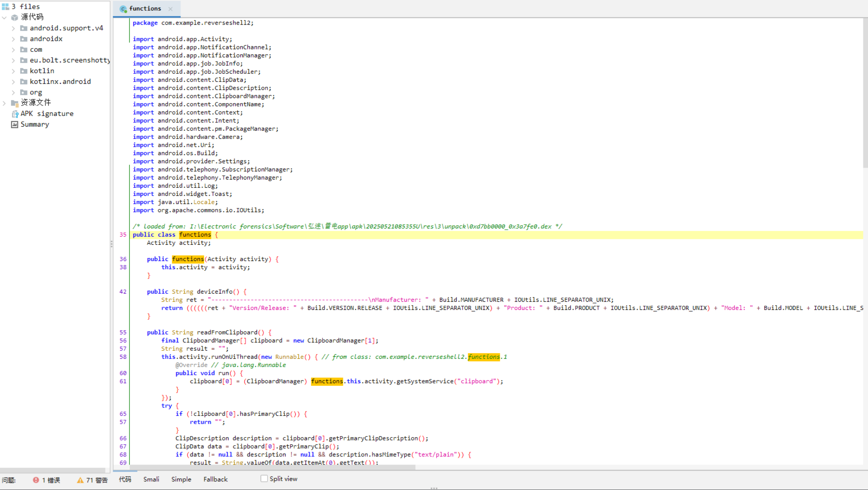The width and height of the screenshot is (868, 490).
Task: Click the com package folder icon
Action: (23, 50)
